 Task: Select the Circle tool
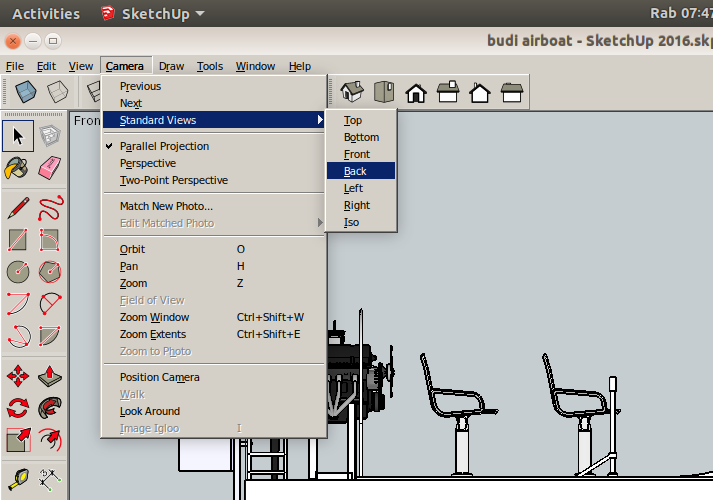click(18, 272)
